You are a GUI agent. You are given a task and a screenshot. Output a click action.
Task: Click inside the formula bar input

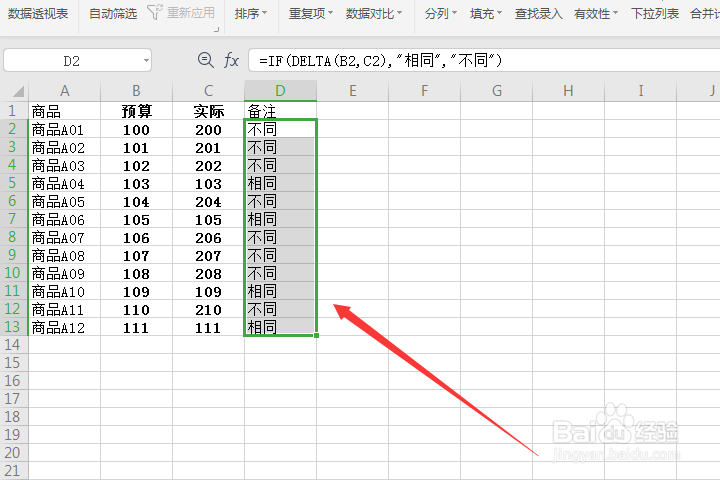484,60
